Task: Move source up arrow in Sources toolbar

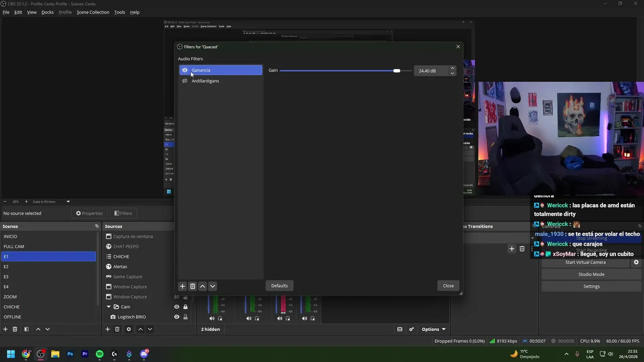Action: pyautogui.click(x=140, y=329)
